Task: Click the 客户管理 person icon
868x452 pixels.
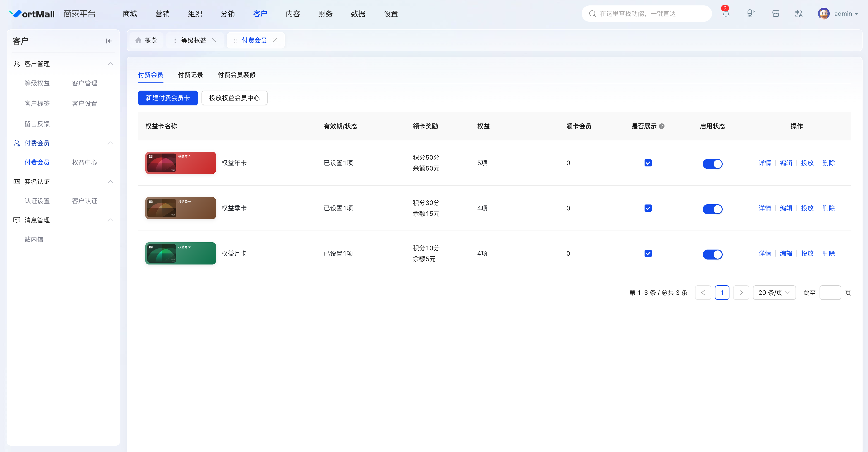Action: 17,64
